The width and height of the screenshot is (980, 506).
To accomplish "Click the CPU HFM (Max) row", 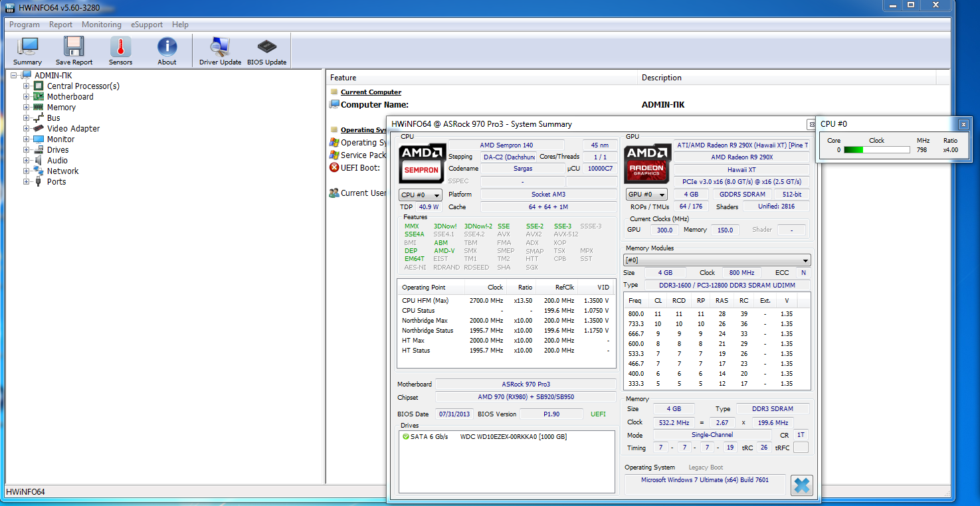I will coord(506,300).
